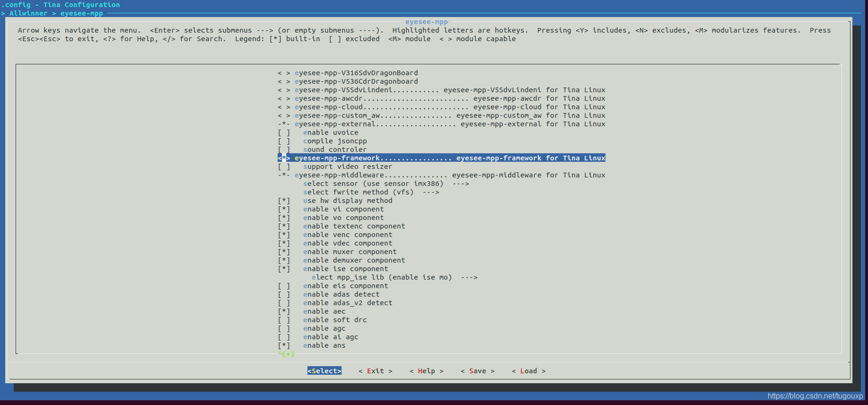Select the eyesee-mpp-custom_aw entry
The width and height of the screenshot is (868, 405).
point(441,115)
